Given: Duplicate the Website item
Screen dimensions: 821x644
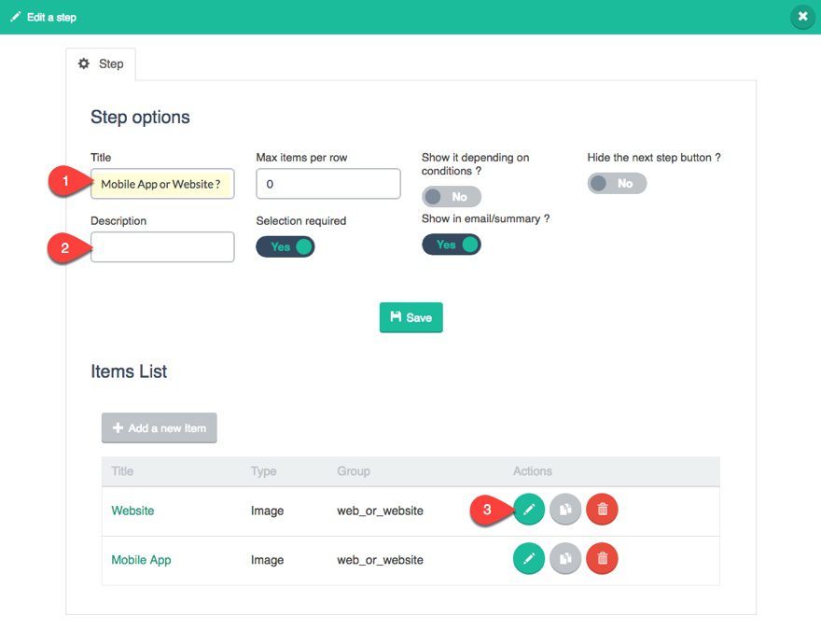Looking at the screenshot, I should pos(565,510).
